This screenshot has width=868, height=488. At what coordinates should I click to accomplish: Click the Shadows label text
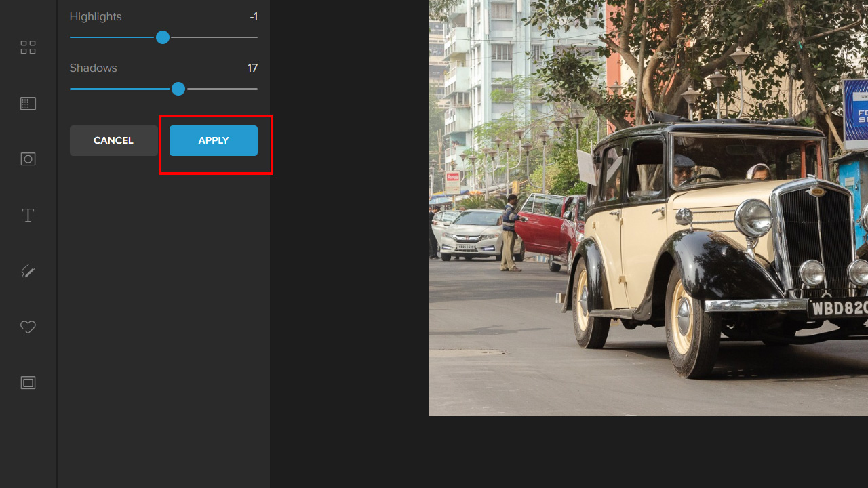click(x=93, y=68)
